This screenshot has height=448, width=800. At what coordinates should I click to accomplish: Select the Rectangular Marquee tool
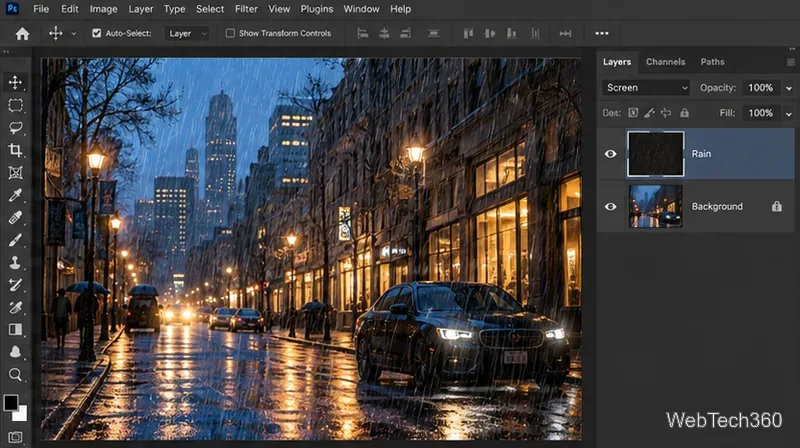15,105
